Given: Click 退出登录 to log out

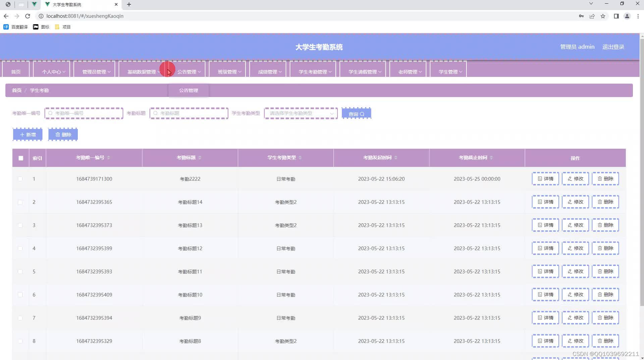Looking at the screenshot, I should coord(613,47).
